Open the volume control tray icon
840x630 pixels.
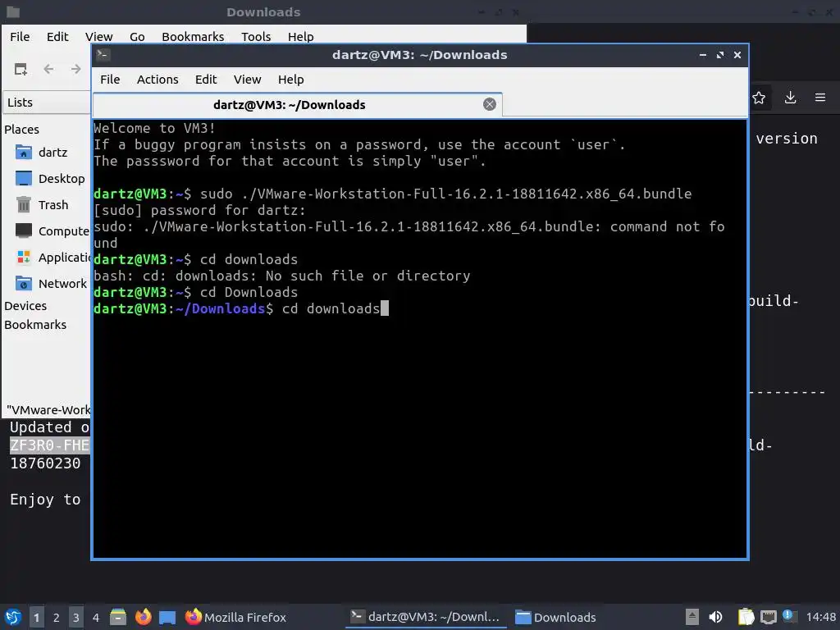click(x=715, y=617)
